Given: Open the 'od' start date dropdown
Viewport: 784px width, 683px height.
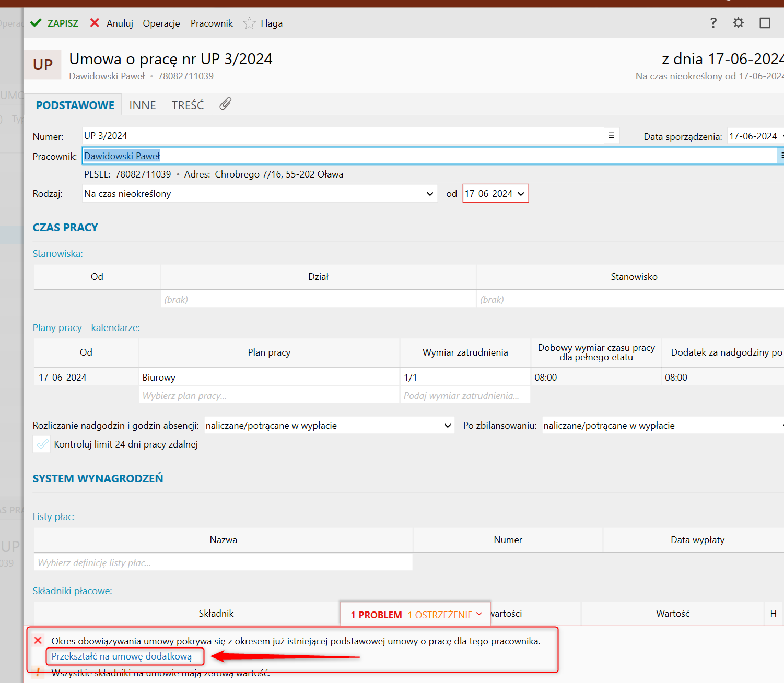Looking at the screenshot, I should coord(521,194).
